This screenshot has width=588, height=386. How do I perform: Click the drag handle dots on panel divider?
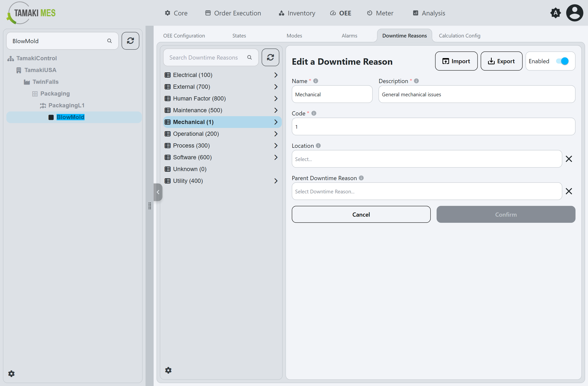[x=150, y=206]
